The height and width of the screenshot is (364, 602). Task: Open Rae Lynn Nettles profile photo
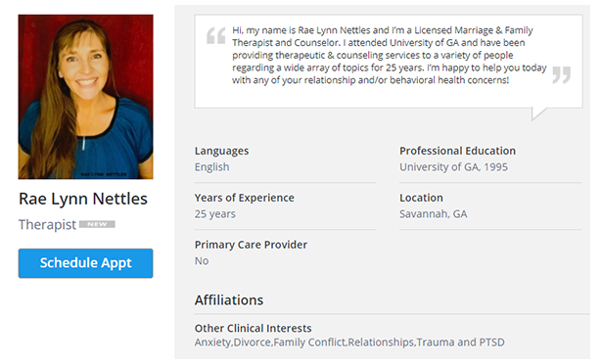[x=85, y=97]
